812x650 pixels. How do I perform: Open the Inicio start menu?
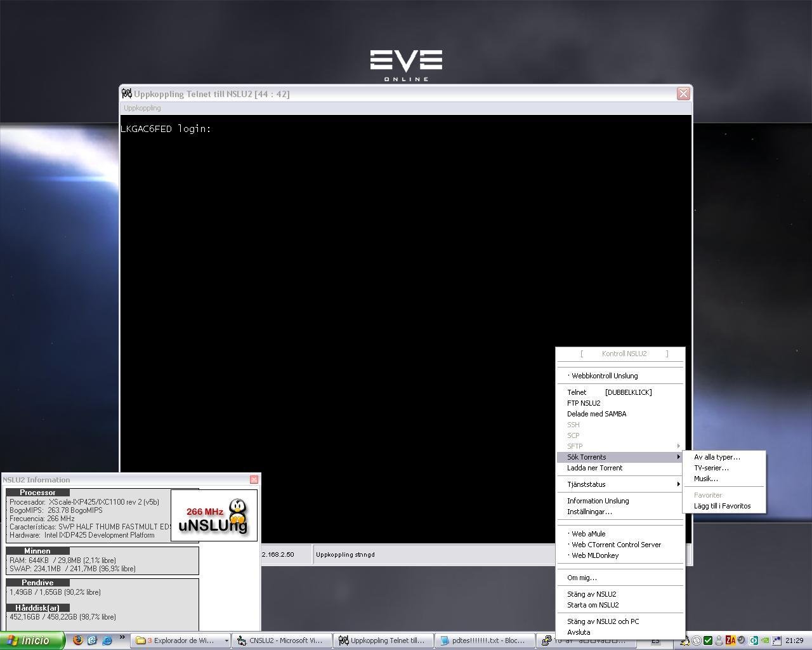point(32,640)
